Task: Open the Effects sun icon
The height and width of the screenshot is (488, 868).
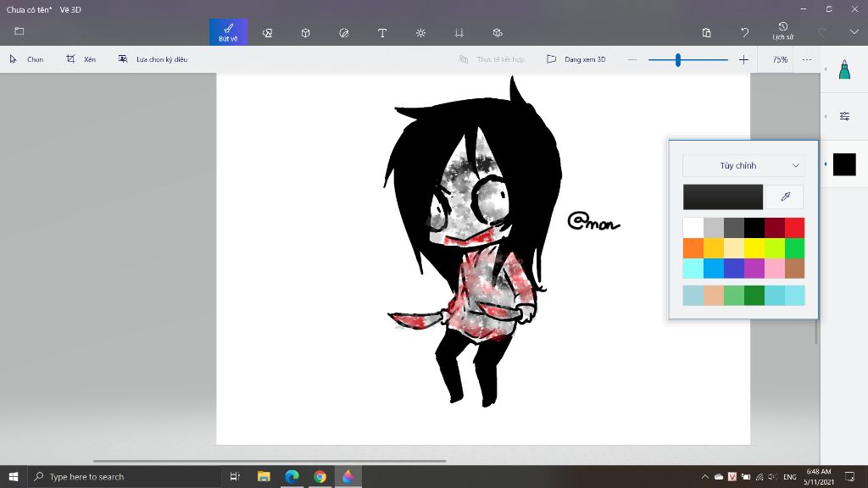Action: pos(420,33)
